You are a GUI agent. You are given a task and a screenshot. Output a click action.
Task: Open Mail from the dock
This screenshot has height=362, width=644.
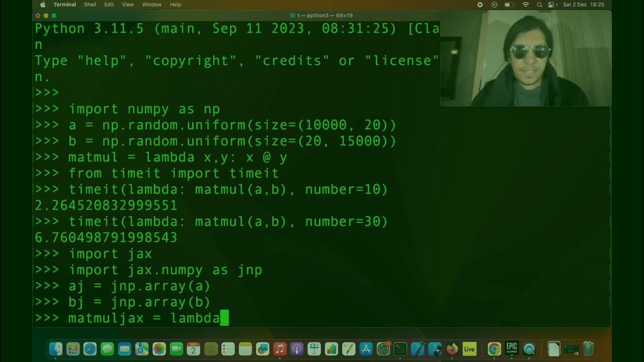coord(124,348)
